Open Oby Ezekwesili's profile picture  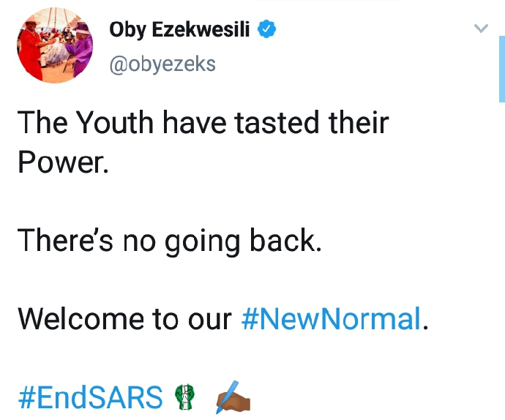pos(55,45)
